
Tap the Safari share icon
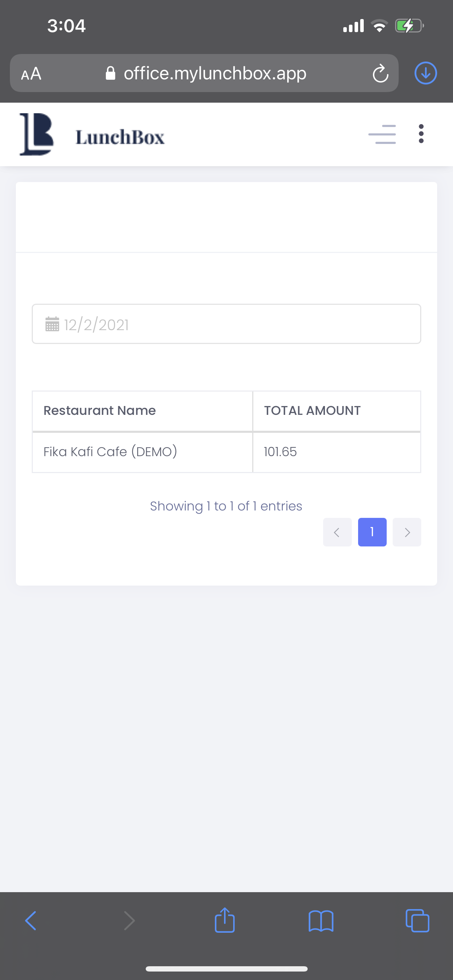click(224, 921)
